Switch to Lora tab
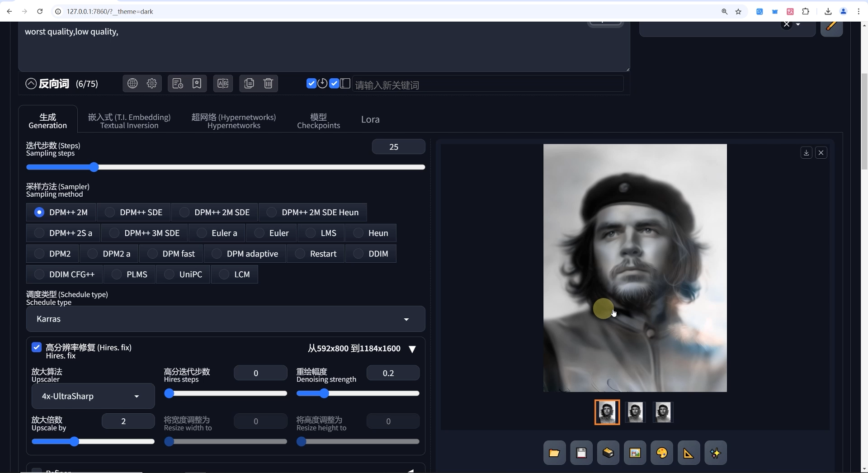 [370, 119]
